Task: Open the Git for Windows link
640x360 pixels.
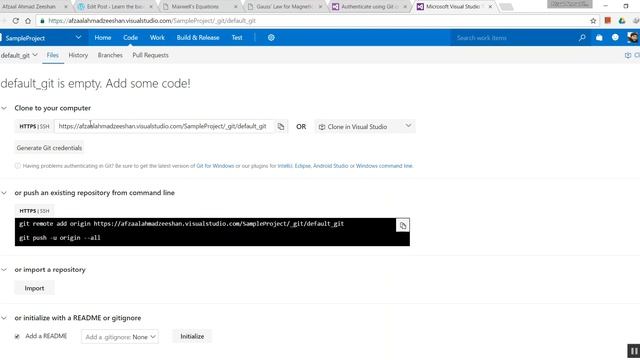Action: pyautogui.click(x=215, y=166)
